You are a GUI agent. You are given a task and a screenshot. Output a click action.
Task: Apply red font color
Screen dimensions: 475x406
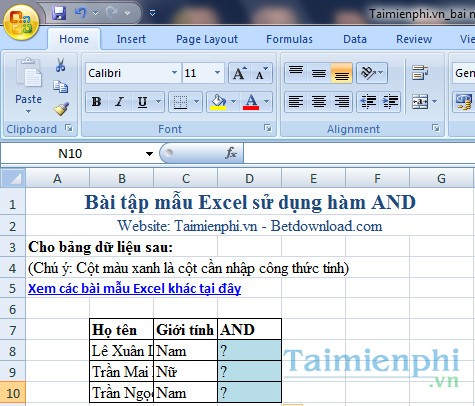(251, 102)
